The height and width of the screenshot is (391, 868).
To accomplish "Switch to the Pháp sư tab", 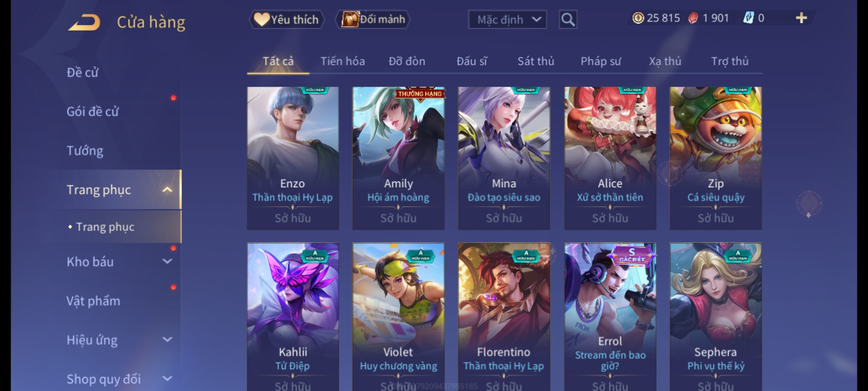I will coord(600,61).
